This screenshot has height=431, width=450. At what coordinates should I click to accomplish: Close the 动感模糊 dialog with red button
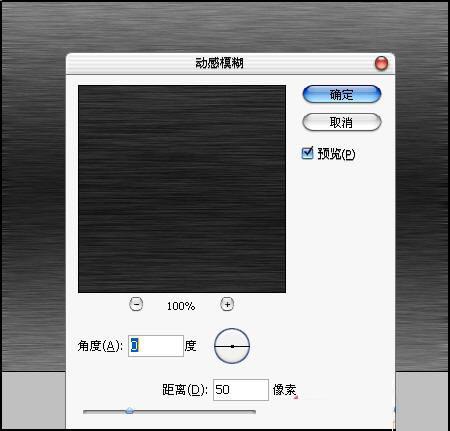point(381,63)
